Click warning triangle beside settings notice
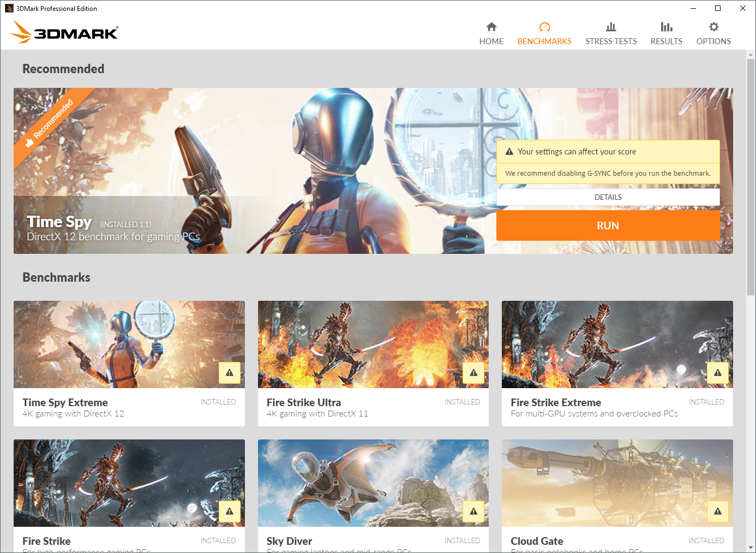Viewport: 756px width, 553px height. click(x=509, y=152)
